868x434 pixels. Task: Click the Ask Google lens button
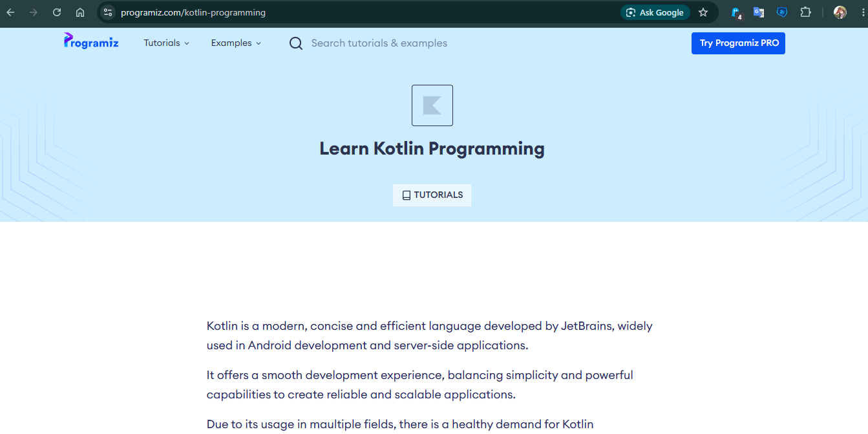pos(655,12)
